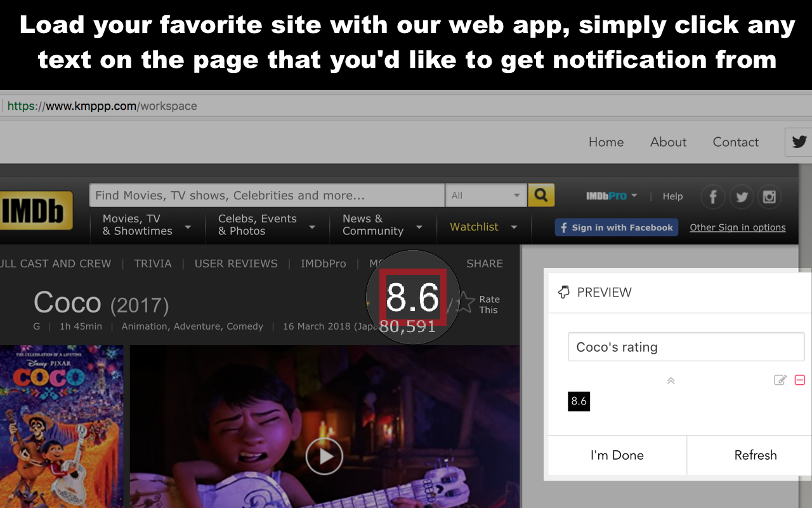812x508 pixels.
Task: Open IMDb's Twitter circle icon
Action: (742, 197)
